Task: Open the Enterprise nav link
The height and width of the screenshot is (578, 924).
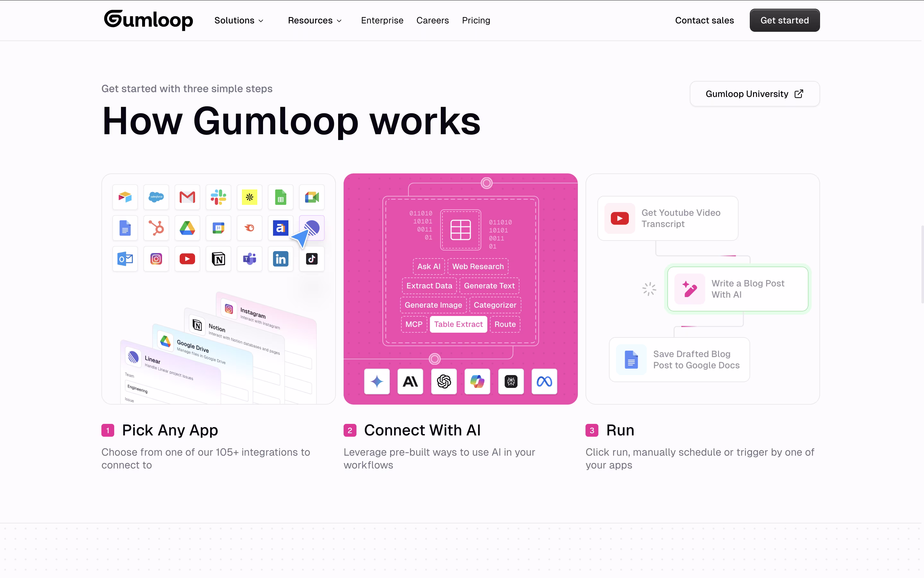Action: [382, 21]
